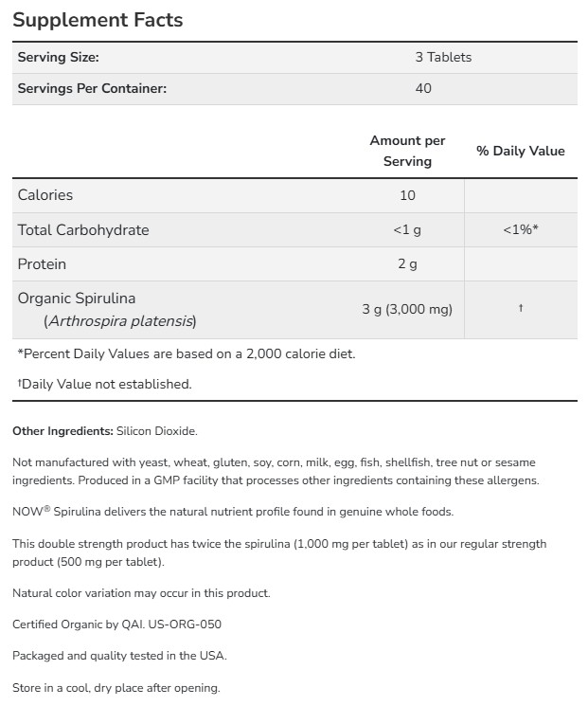Select the Protein row label
Screen dimensions: 588x706
point(42,263)
